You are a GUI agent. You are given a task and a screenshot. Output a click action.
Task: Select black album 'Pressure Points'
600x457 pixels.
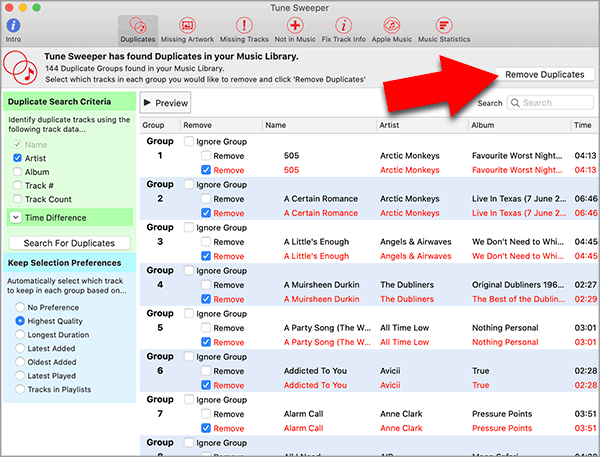[502, 414]
